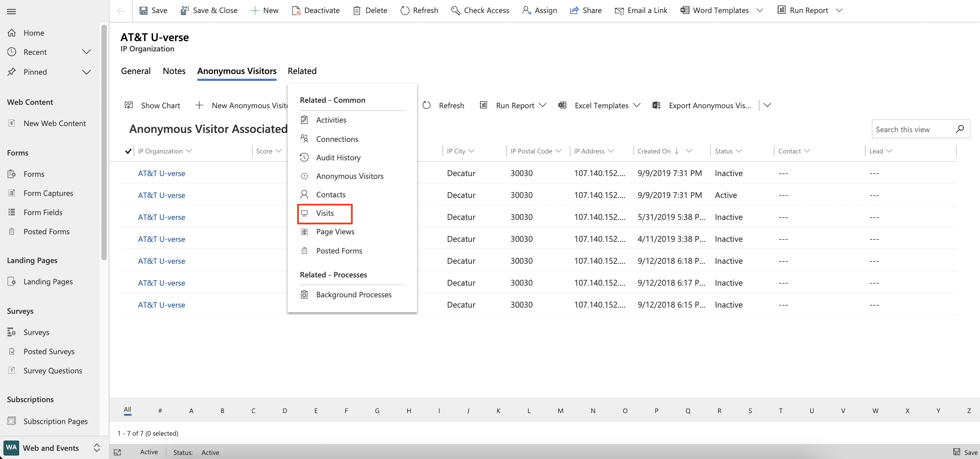Viewport: 980px width, 459px height.
Task: Open IP Postal Code column dropdown
Action: pos(558,151)
